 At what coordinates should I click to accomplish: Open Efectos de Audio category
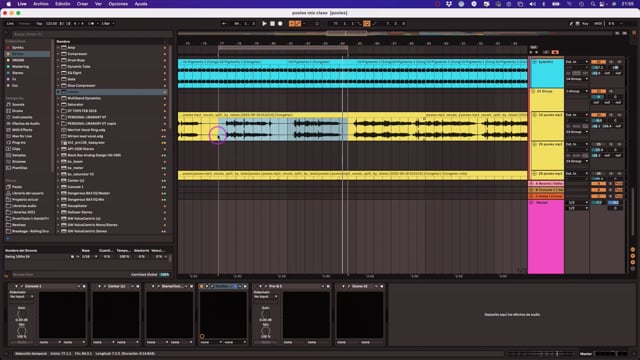pos(27,123)
